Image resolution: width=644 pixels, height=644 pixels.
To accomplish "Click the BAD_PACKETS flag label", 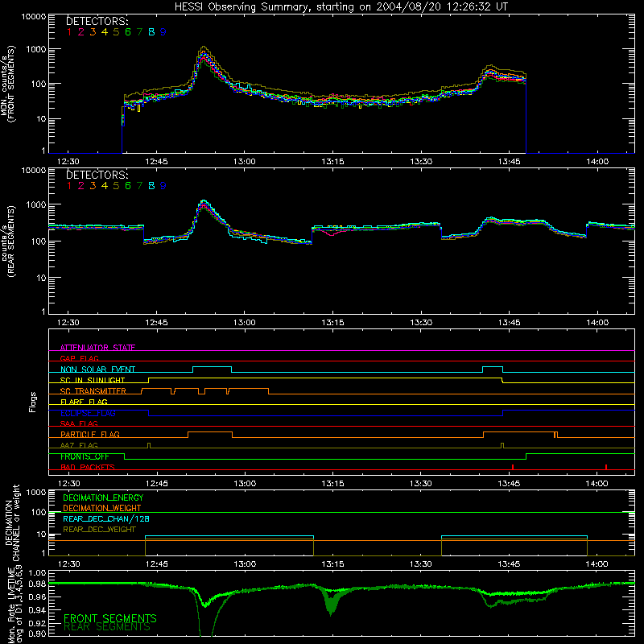I will pos(88,467).
